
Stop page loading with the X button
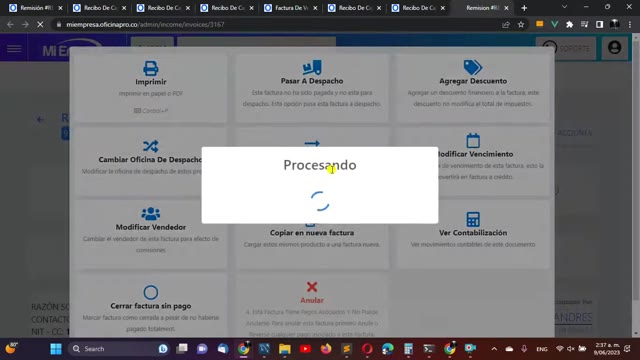tap(40, 24)
